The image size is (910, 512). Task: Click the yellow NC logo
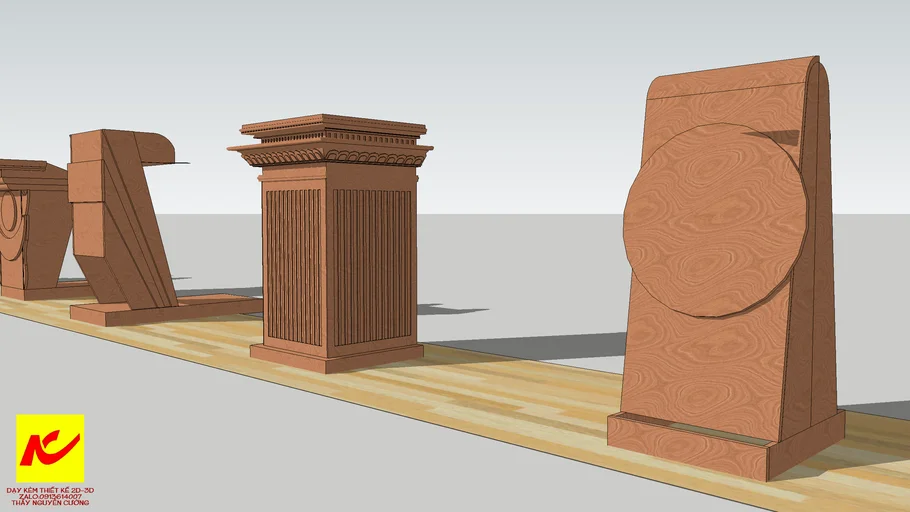(50, 448)
